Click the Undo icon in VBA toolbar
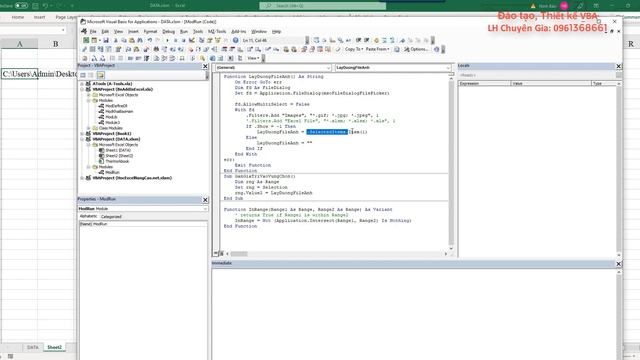 (x=150, y=40)
